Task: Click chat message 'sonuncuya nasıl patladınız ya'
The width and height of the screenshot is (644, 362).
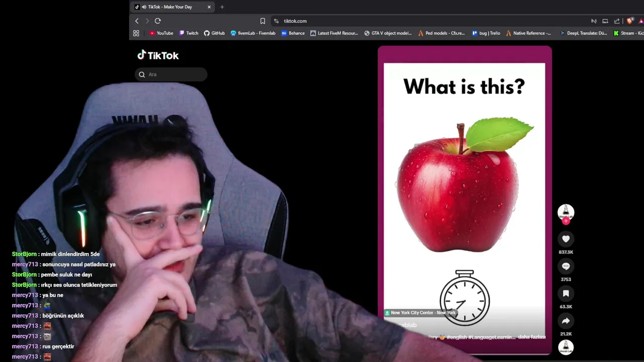Action: [x=79, y=264]
